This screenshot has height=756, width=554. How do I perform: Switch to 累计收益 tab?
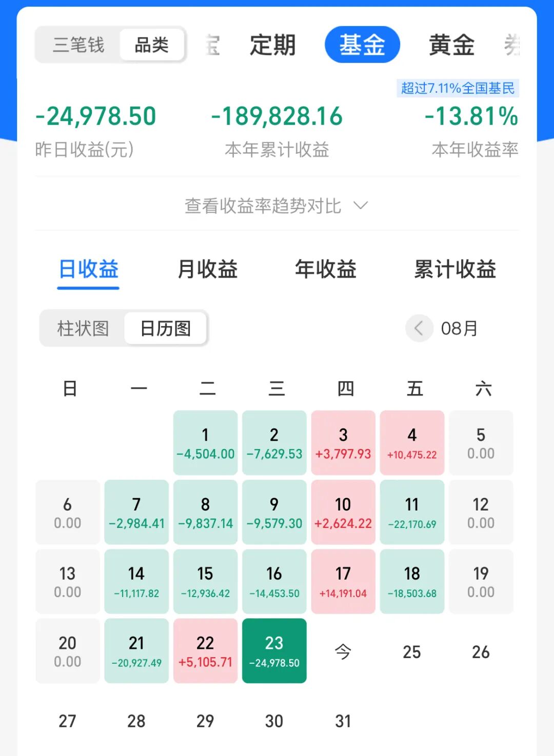coord(455,269)
